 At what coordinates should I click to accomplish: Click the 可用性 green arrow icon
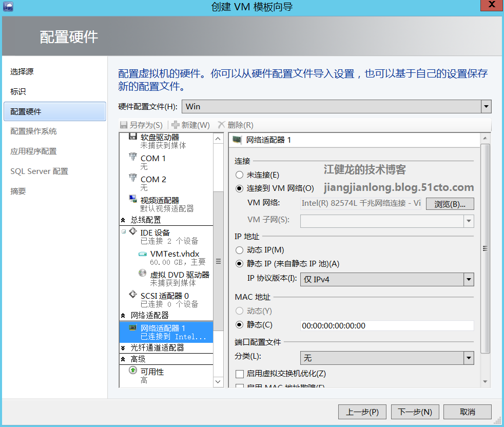pos(133,370)
